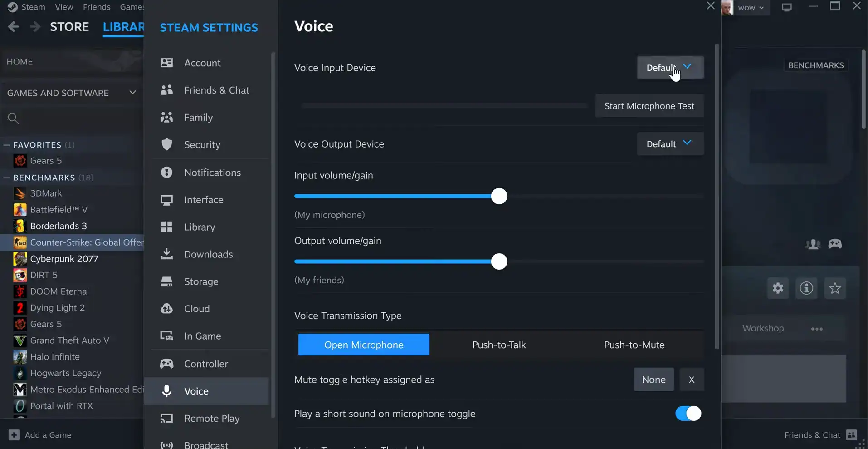Select the Cloud settings icon

(x=166, y=309)
